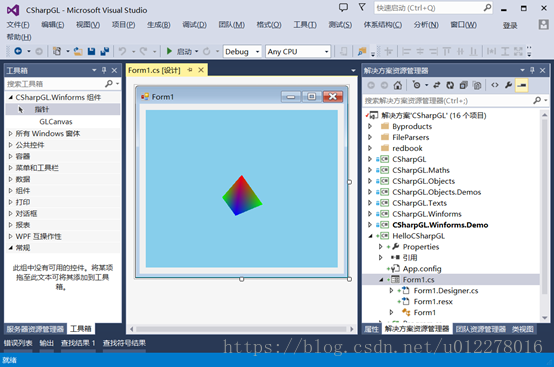Click the pin icon on the Form1.cs tab
The width and height of the screenshot is (554, 367).
click(x=190, y=70)
